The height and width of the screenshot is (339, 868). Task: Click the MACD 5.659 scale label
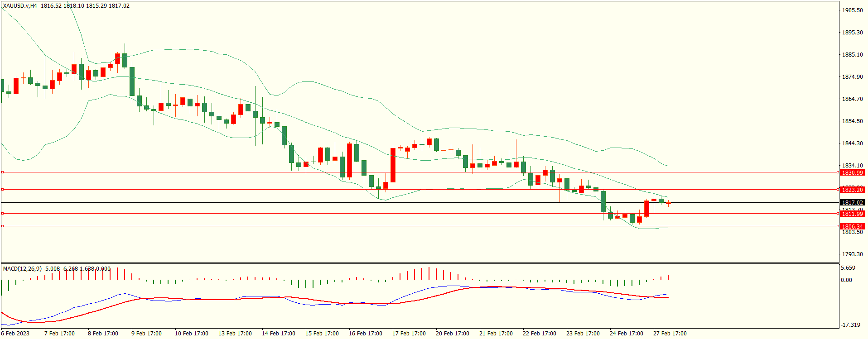[848, 268]
